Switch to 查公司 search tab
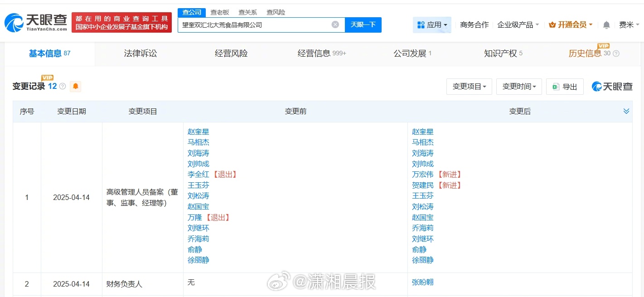The height and width of the screenshot is (297, 644). pos(192,12)
